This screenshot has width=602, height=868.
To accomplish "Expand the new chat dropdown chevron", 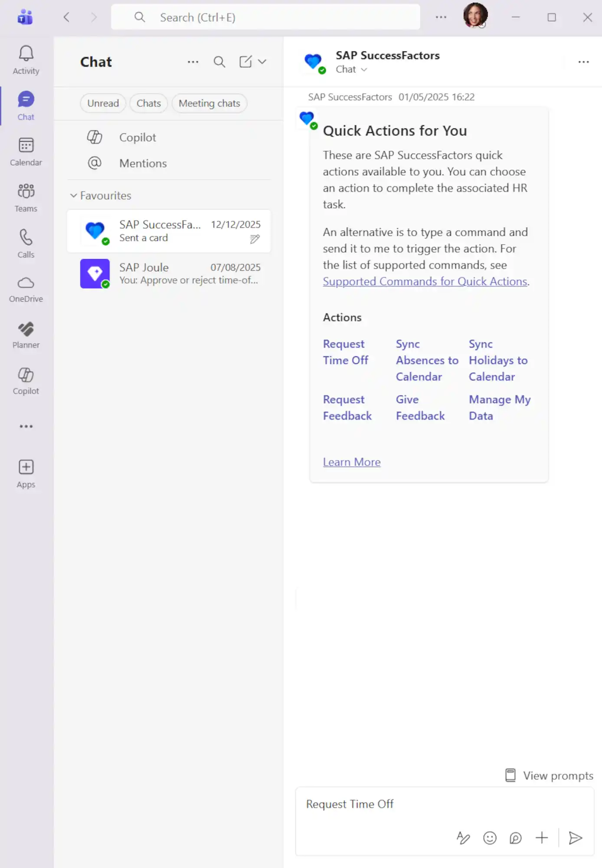I will tap(262, 62).
